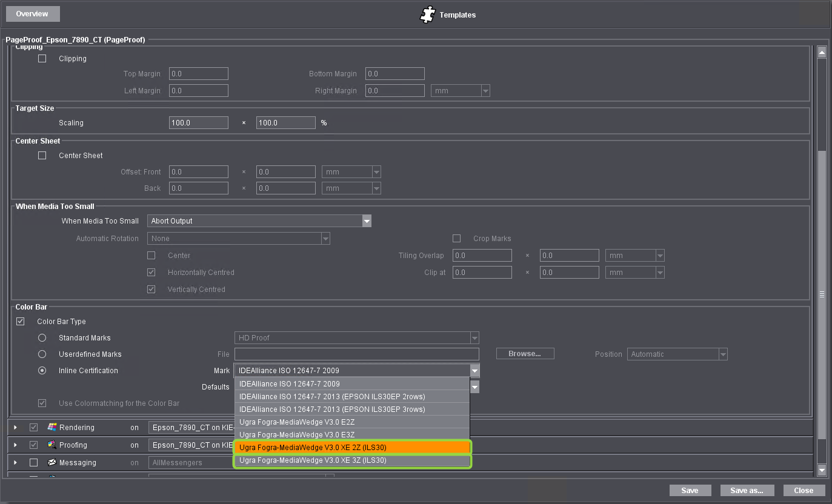Image resolution: width=832 pixels, height=504 pixels.
Task: Click the vertical scrollbar thumb
Action: point(822,294)
